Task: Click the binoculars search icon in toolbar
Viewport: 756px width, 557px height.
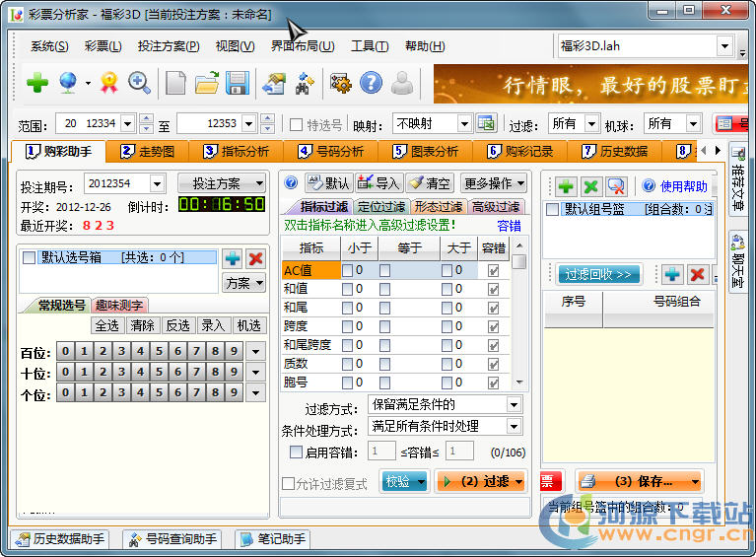Action: coord(305,84)
